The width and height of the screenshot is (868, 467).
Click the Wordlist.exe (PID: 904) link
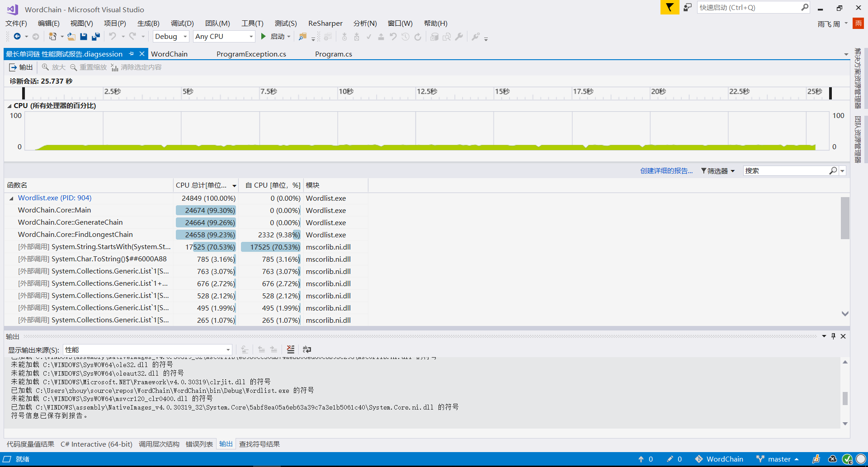(x=55, y=198)
